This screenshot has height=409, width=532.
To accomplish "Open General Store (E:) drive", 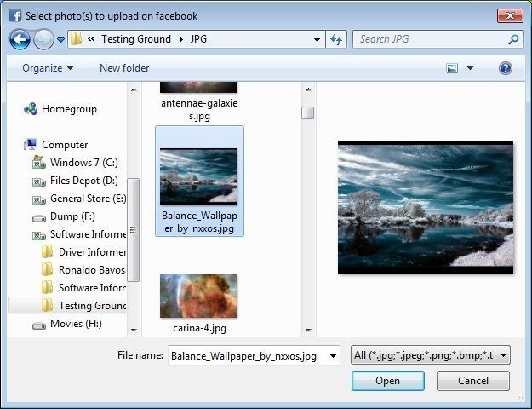I will [x=89, y=199].
